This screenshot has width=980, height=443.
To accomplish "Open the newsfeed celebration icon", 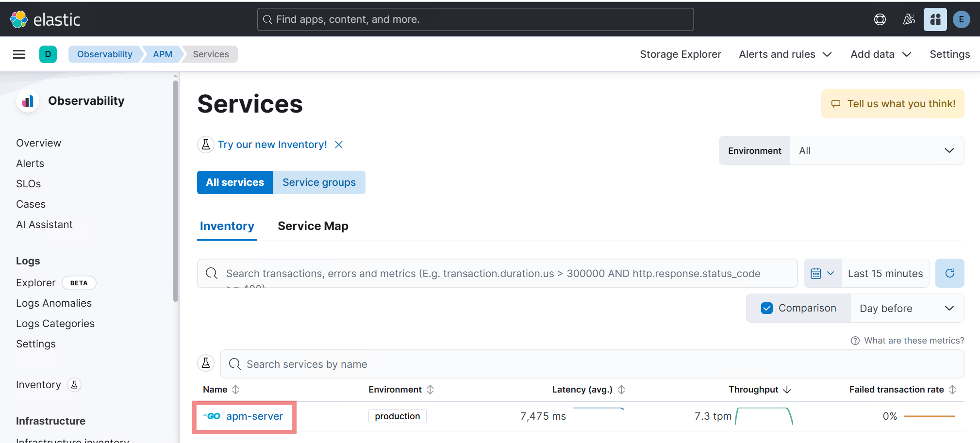I will tap(909, 19).
